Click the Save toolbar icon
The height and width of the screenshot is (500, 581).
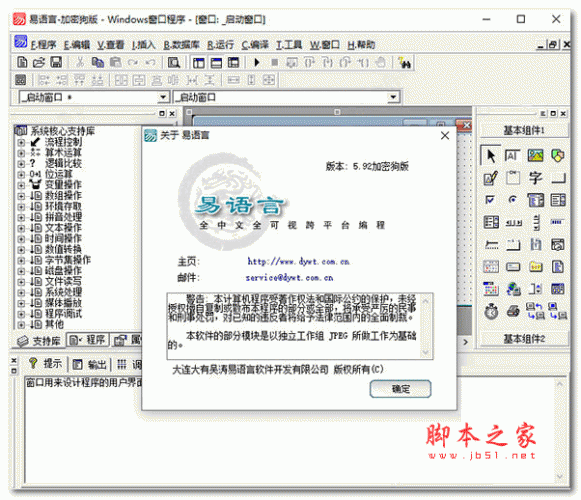(x=56, y=62)
